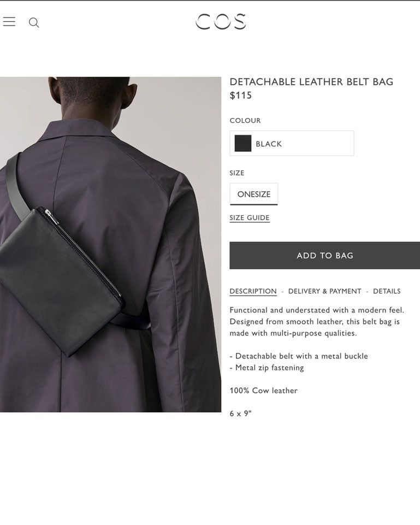Open the SIZE GUIDE link
The width and height of the screenshot is (420, 525).
click(249, 218)
